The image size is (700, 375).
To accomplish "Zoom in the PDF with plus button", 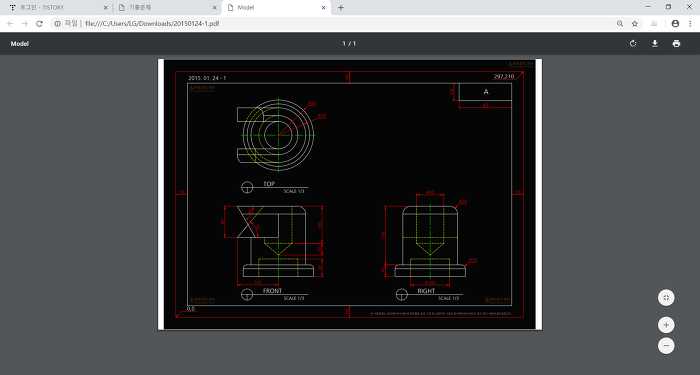I will [666, 325].
